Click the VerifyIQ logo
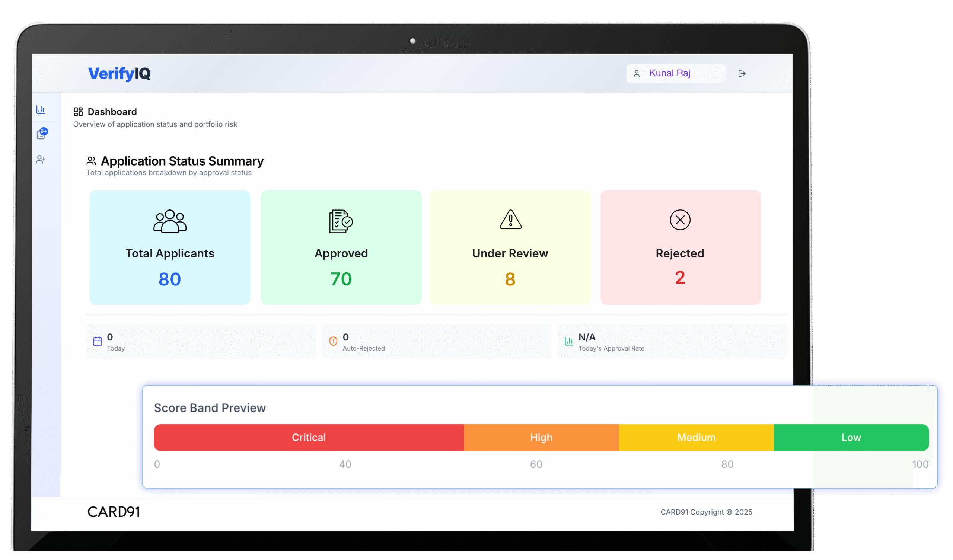This screenshot has height=560, width=953. 119,73
